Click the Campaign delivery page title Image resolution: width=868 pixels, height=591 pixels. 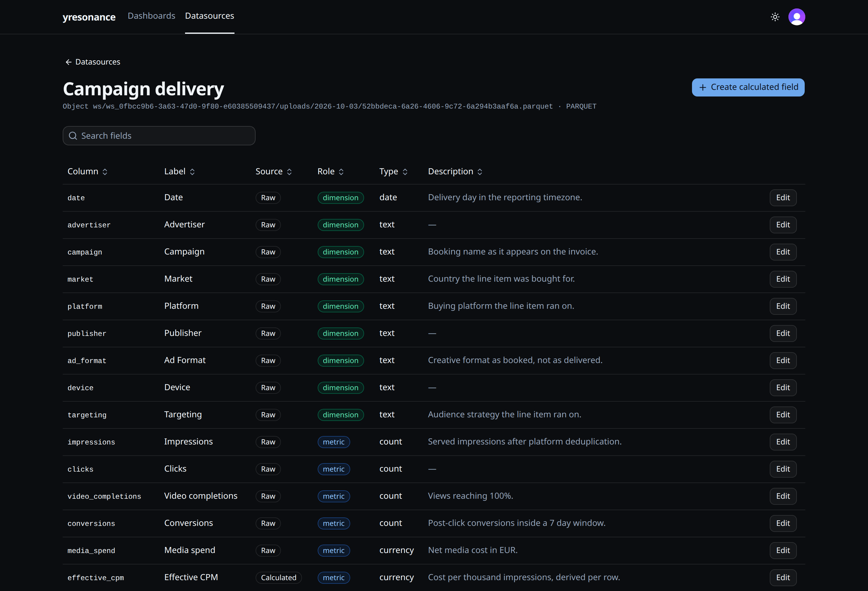pos(143,89)
